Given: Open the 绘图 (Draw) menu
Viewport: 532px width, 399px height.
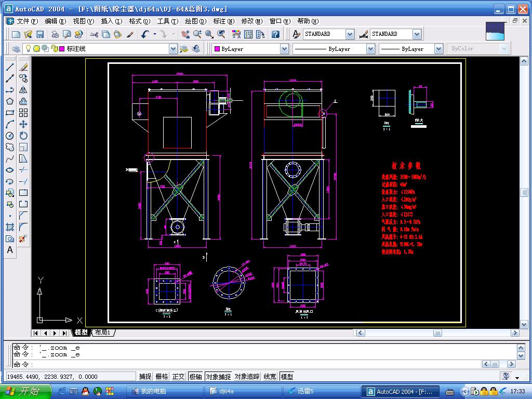Looking at the screenshot, I should coord(194,21).
